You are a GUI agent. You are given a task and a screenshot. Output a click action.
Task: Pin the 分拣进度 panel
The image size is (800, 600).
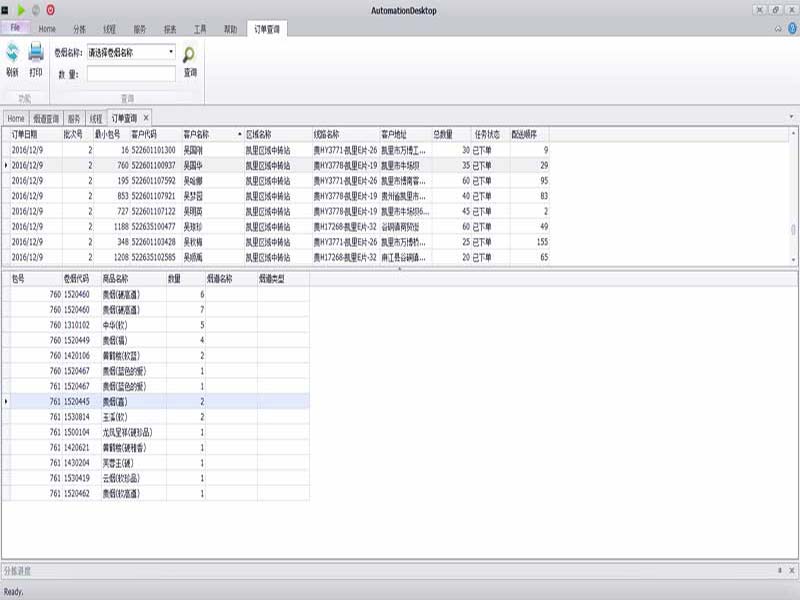click(x=779, y=570)
